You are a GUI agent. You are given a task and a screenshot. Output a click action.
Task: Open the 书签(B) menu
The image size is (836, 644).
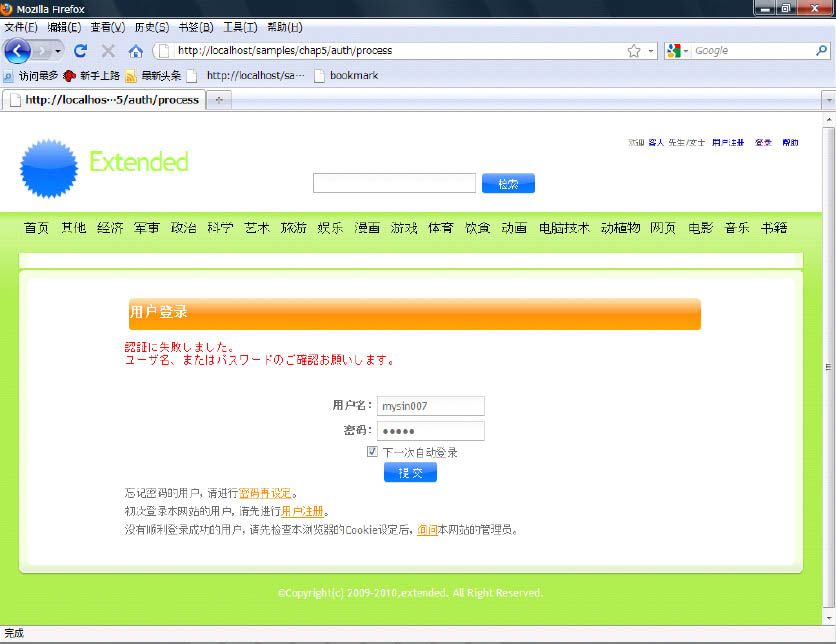[x=196, y=27]
